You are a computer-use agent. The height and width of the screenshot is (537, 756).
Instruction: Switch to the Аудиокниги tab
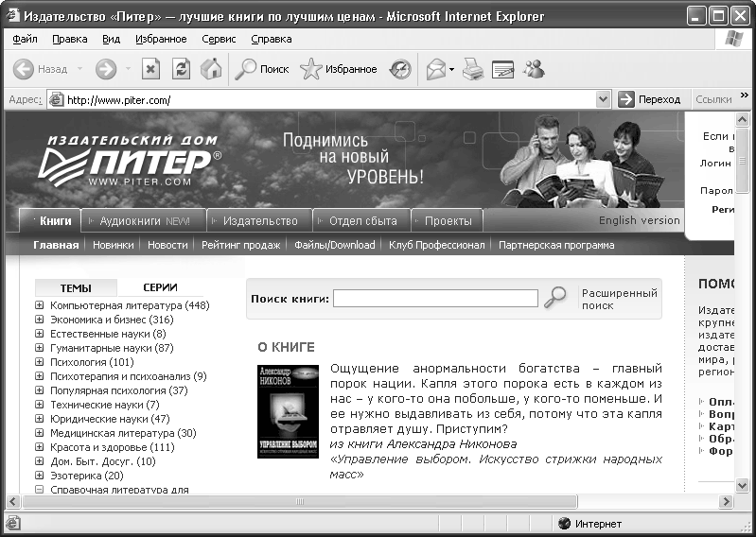click(144, 221)
